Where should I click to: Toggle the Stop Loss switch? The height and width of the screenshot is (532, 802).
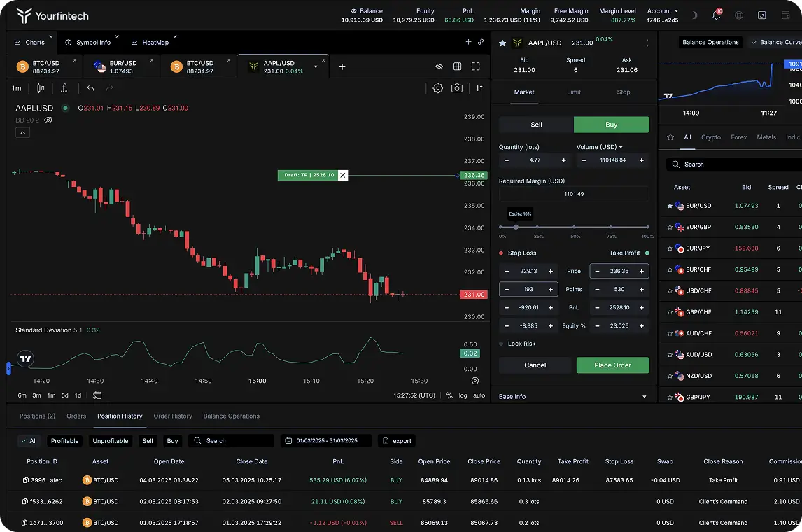coord(501,253)
